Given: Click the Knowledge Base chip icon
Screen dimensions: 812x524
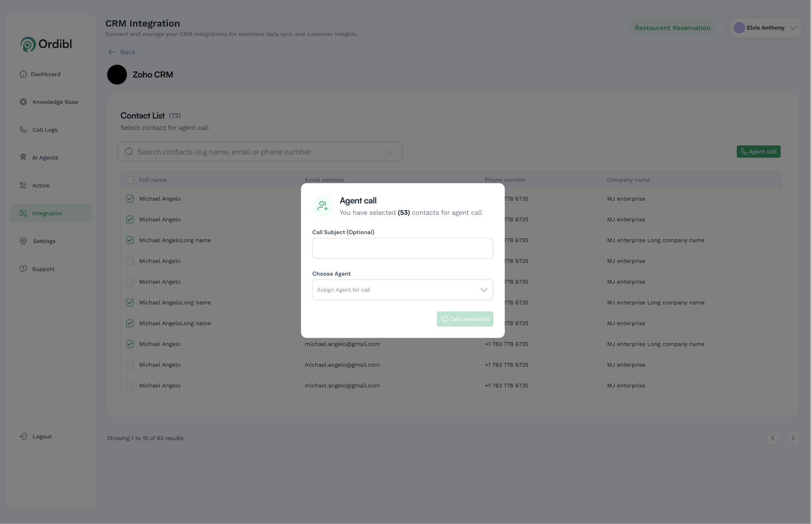Looking at the screenshot, I should (x=23, y=102).
